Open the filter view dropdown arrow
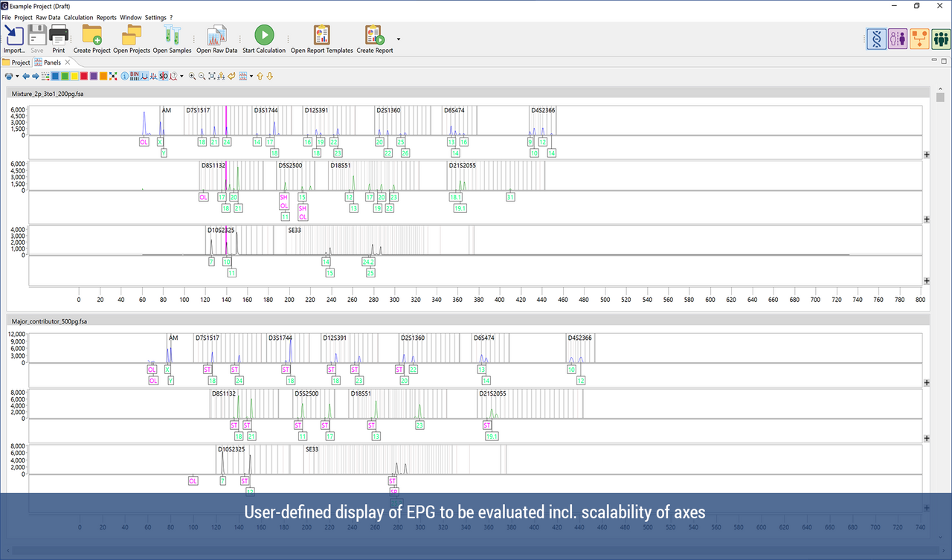 click(17, 76)
